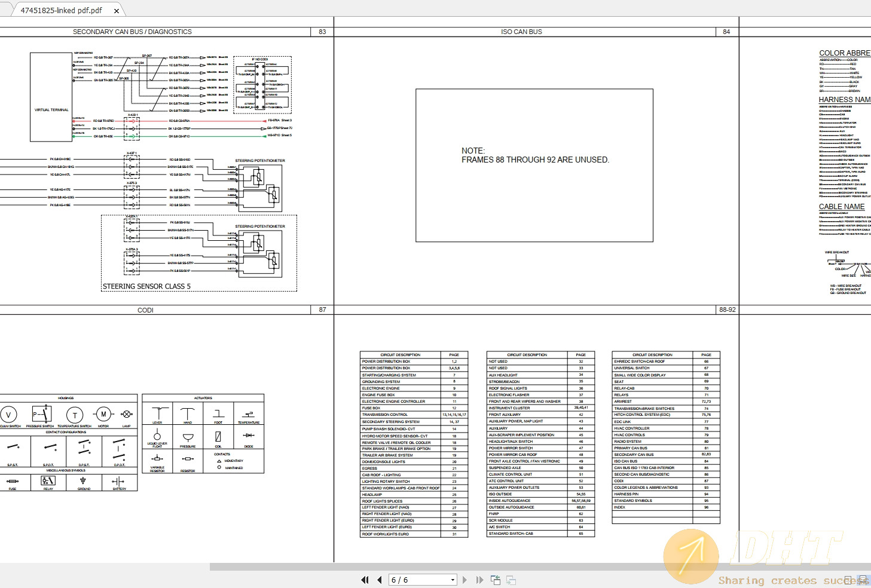Image resolution: width=871 pixels, height=588 pixels.
Task: Go back one page using previous page arrow
Action: (x=380, y=580)
